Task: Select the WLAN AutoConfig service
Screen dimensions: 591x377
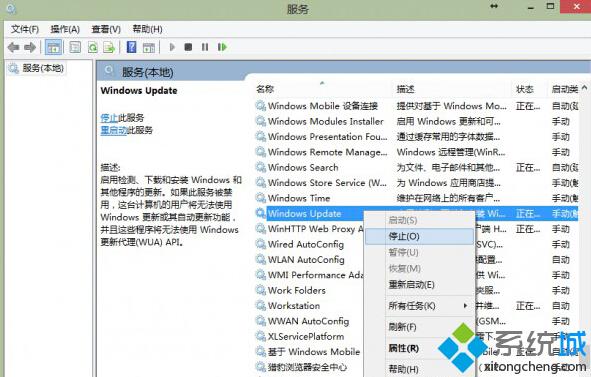Action: coord(306,260)
